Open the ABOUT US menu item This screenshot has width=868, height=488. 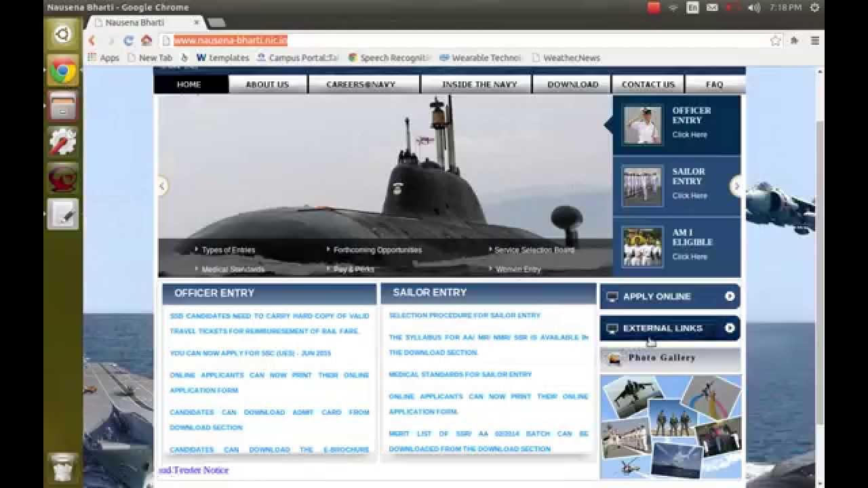267,84
